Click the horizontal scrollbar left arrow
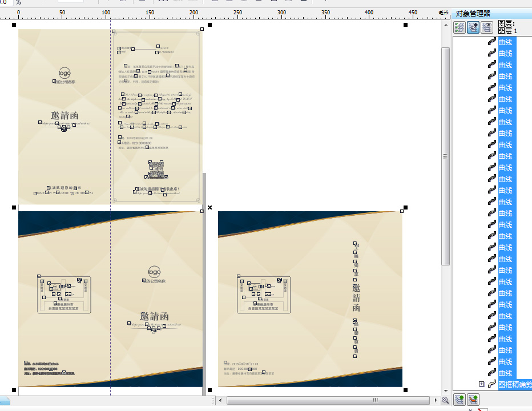 coord(220,401)
